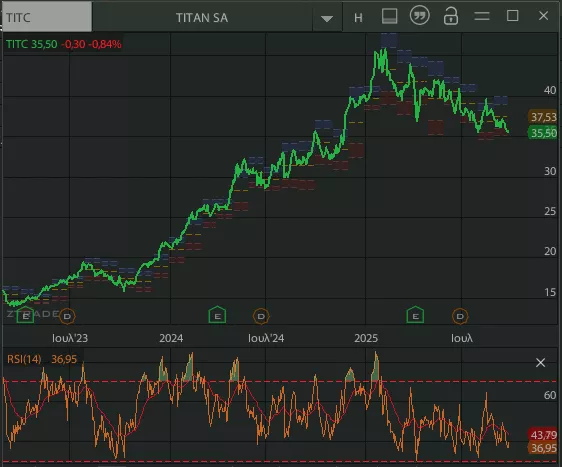
Task: Click the quote bubble comments icon
Action: (x=419, y=16)
